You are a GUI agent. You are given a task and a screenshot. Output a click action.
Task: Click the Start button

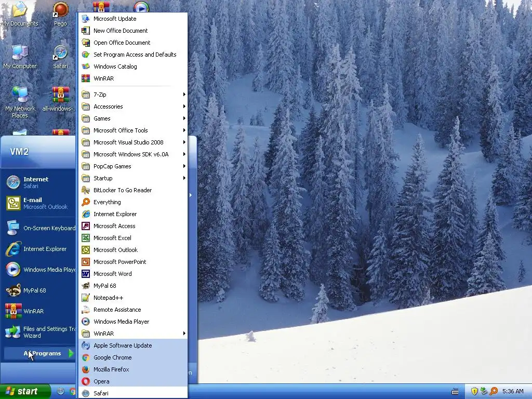click(x=25, y=391)
